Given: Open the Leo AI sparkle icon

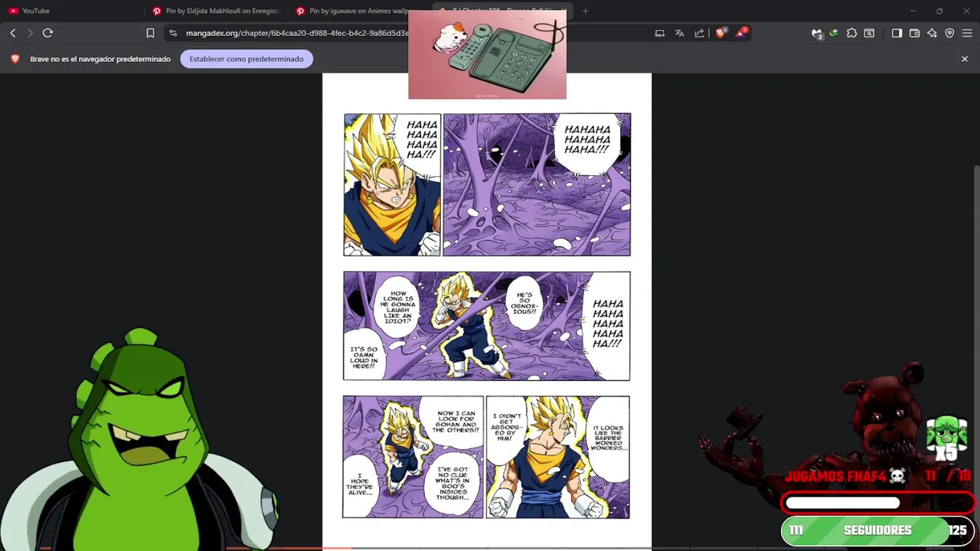Looking at the screenshot, I should pyautogui.click(x=932, y=33).
